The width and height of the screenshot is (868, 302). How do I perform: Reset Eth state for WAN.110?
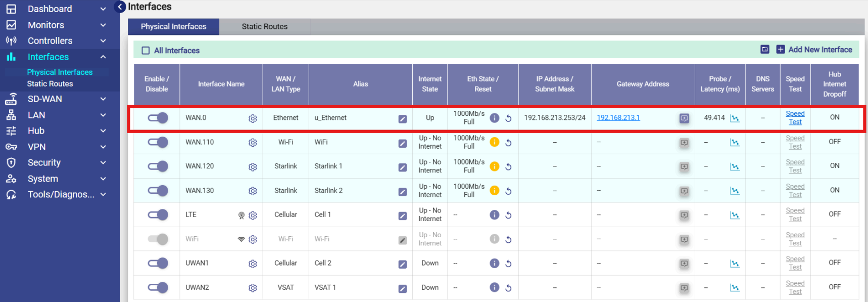pos(508,143)
